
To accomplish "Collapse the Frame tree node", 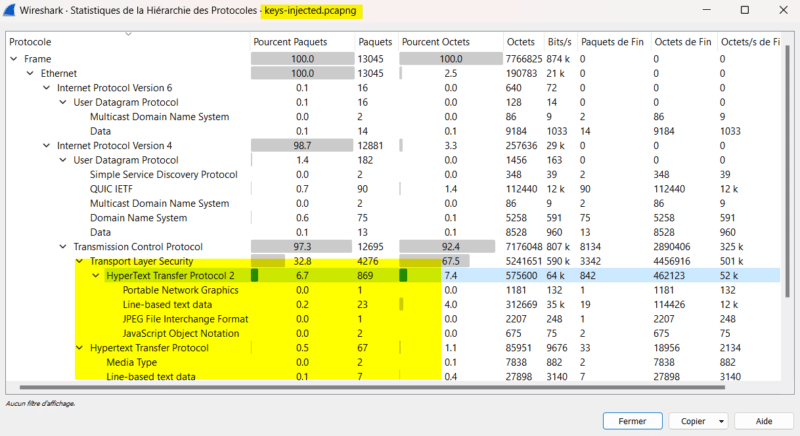I will (x=14, y=59).
